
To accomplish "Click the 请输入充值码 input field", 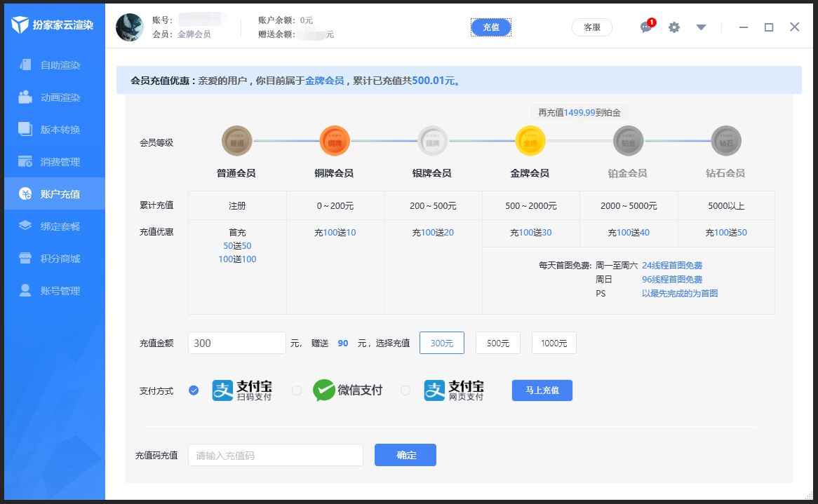I will [x=275, y=455].
